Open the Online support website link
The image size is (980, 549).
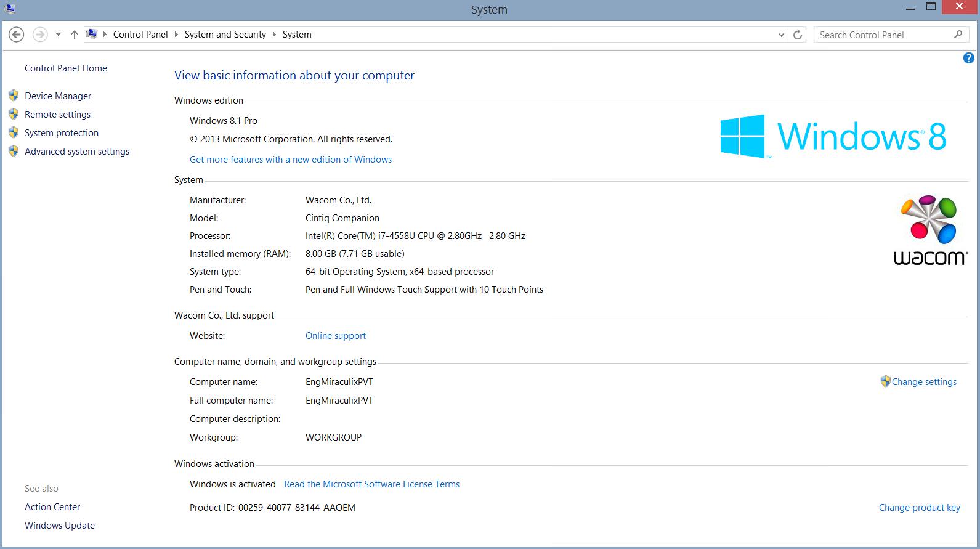pyautogui.click(x=336, y=336)
